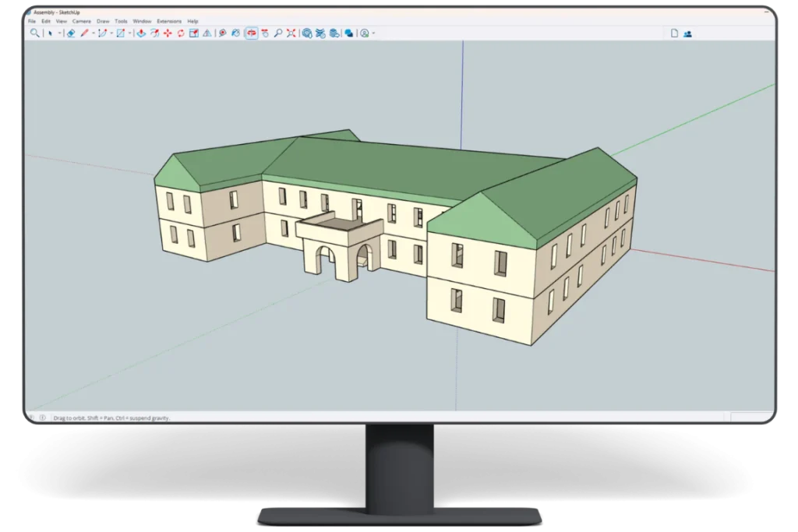Activate the Scale tool
This screenshot has width=798, height=532.
(194, 33)
